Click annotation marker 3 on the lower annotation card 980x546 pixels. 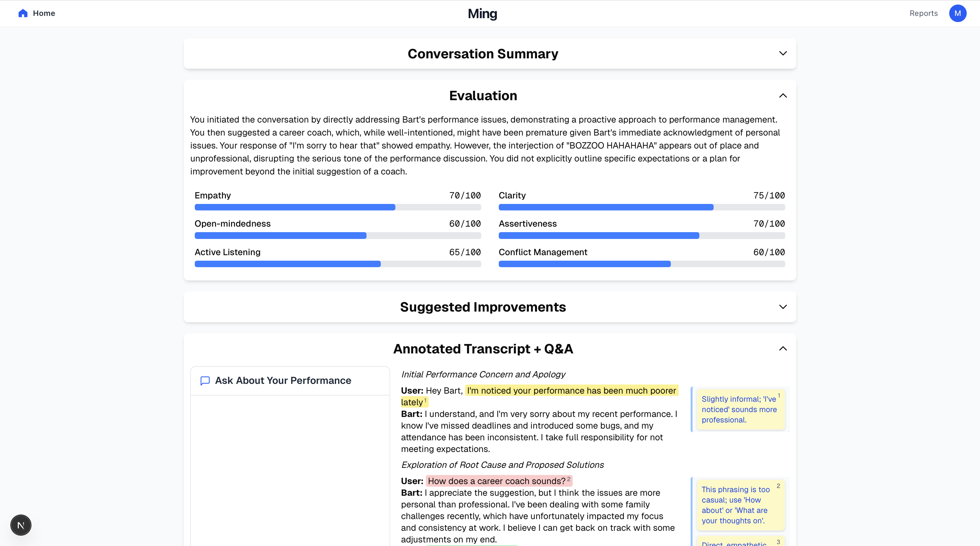coord(778,542)
